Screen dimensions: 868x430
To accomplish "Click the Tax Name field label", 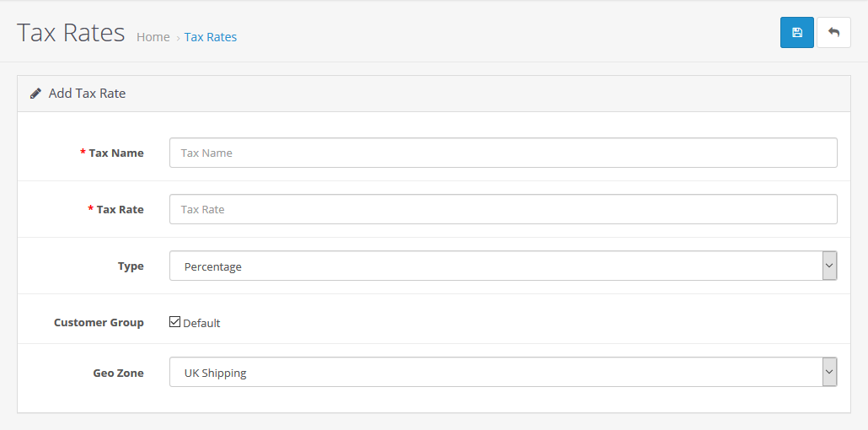I will point(116,153).
